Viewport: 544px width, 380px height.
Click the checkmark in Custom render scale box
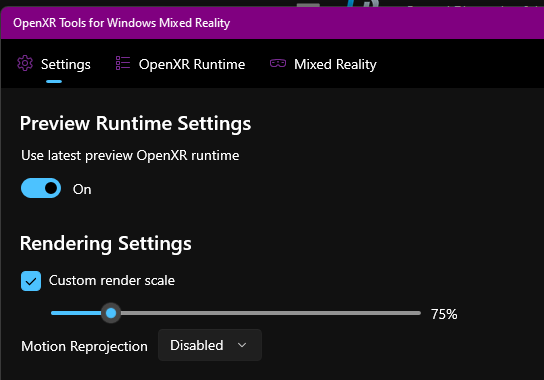31,281
